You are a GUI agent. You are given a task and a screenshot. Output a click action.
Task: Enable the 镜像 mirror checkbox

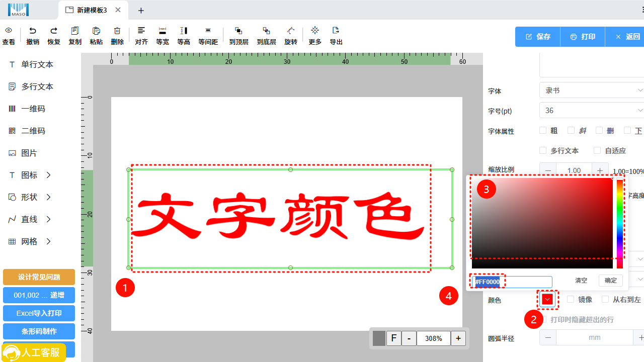click(x=571, y=299)
